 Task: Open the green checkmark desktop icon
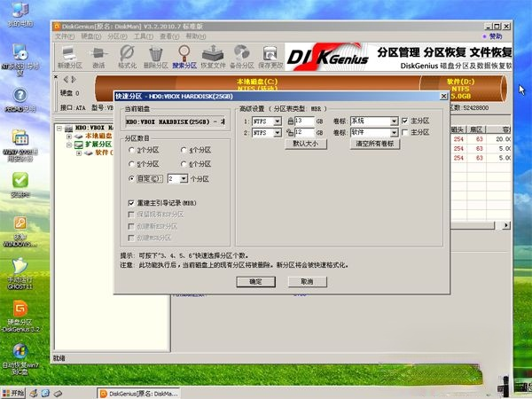[20, 185]
